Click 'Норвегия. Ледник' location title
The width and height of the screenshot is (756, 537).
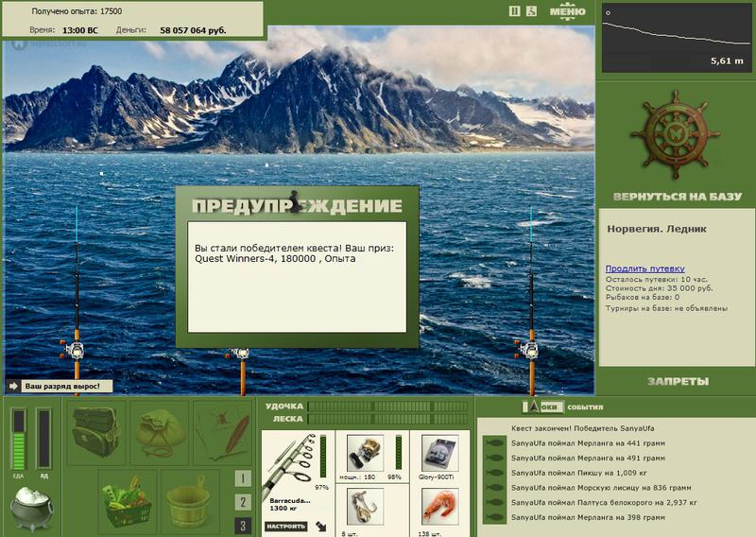656,229
